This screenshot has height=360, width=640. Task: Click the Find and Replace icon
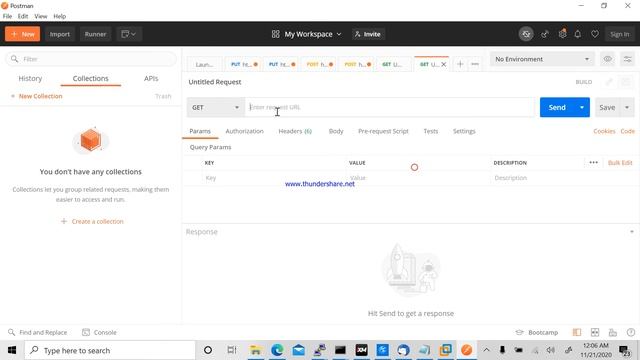pos(11,332)
